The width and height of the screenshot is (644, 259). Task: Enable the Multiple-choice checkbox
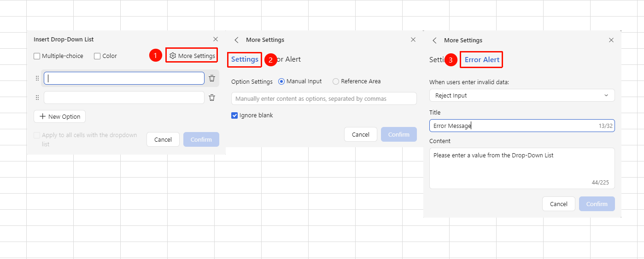coord(37,56)
